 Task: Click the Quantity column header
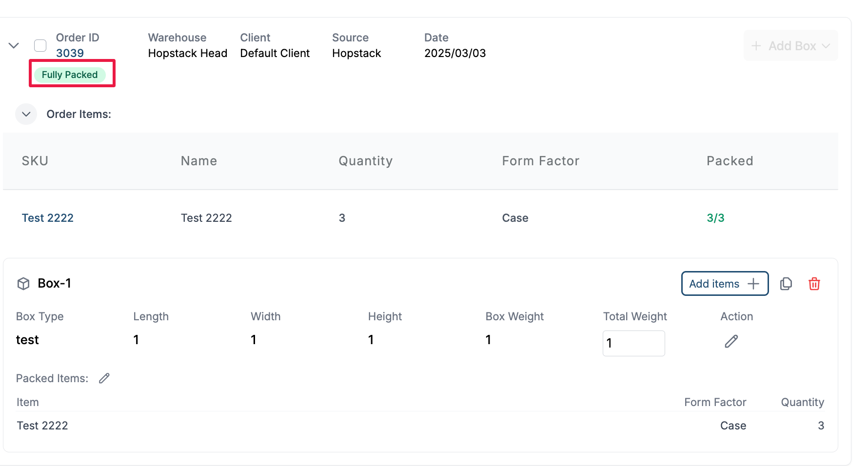(365, 161)
